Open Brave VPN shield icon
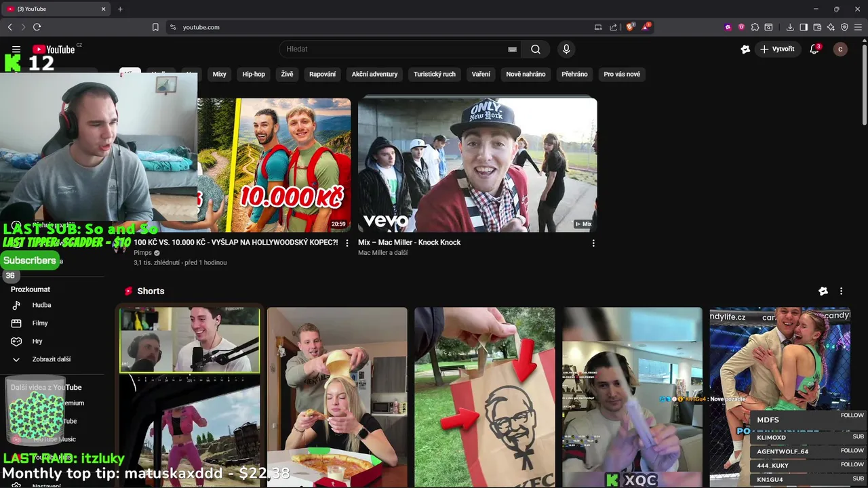868x488 pixels. [844, 27]
